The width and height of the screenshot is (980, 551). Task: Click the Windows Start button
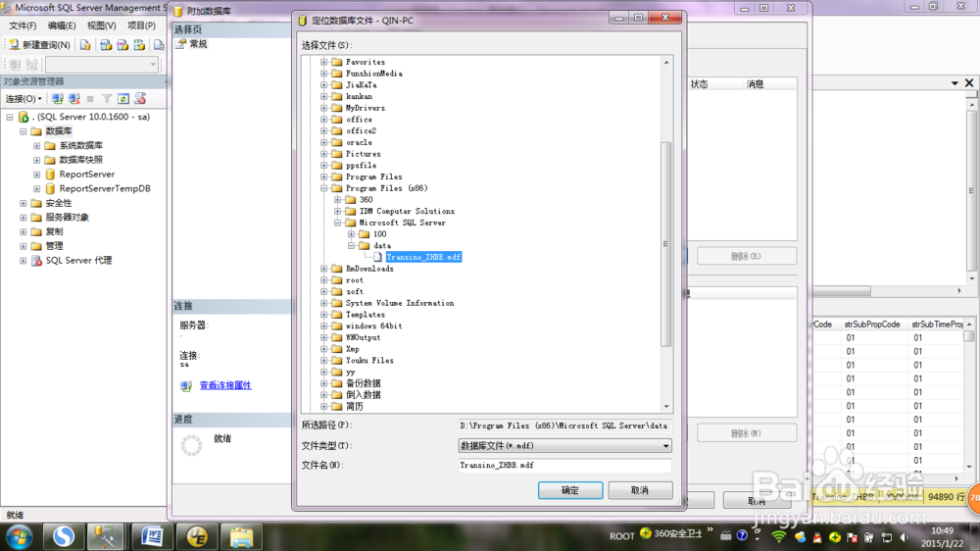pos(19,536)
